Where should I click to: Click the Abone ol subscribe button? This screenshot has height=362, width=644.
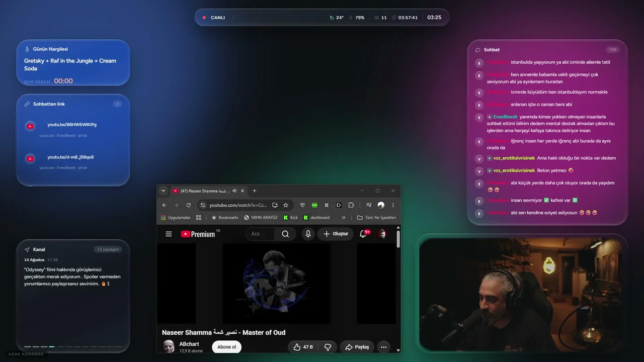point(226,347)
